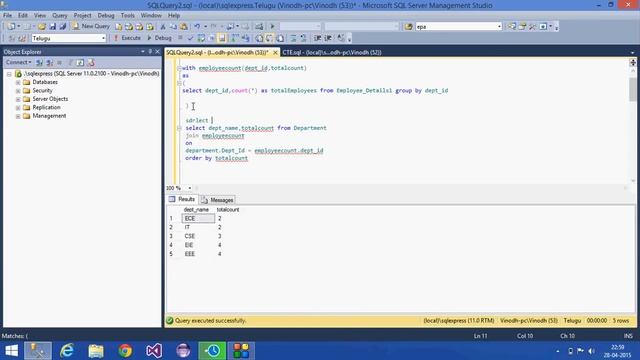Select the ECE cell in results grid

pyautogui.click(x=198, y=219)
